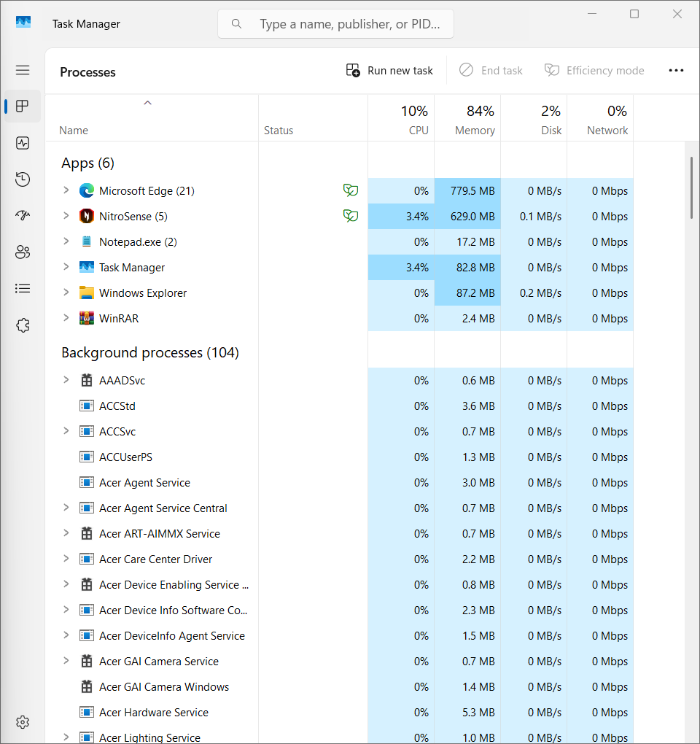This screenshot has width=700, height=744.
Task: Click the Apps (6) group heading
Action: (87, 163)
